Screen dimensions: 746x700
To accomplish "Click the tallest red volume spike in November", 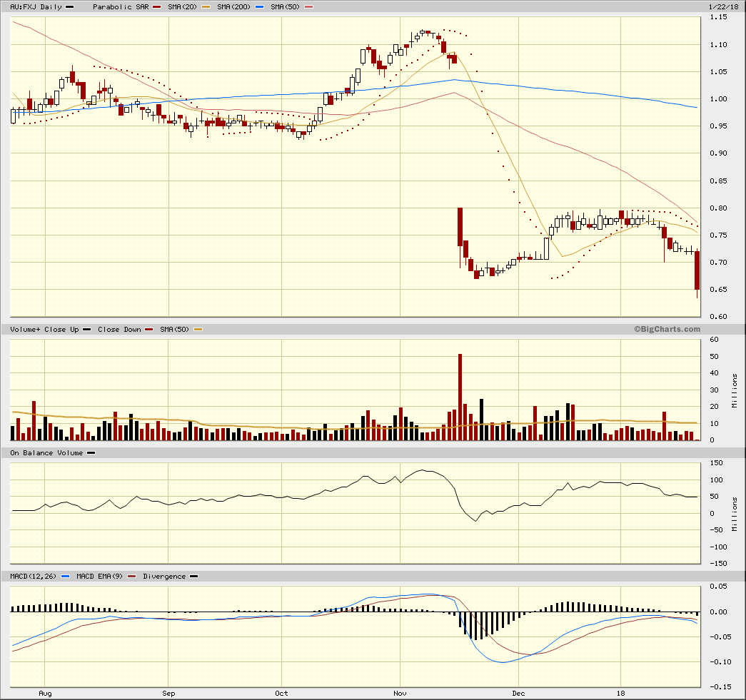I will [460, 397].
